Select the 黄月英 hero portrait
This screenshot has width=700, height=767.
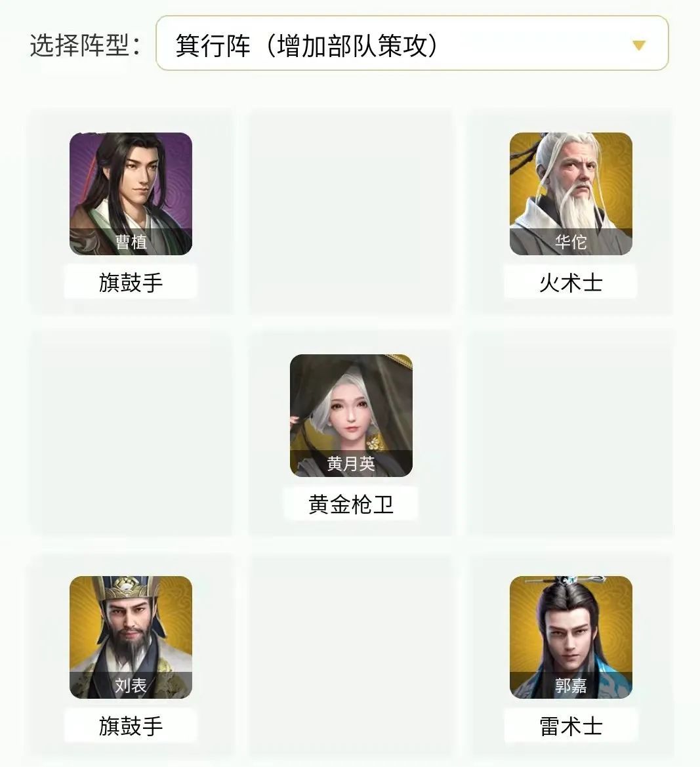(x=351, y=415)
